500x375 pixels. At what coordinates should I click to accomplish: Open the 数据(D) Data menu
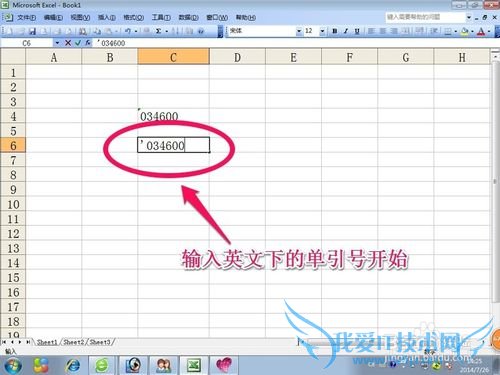click(189, 17)
